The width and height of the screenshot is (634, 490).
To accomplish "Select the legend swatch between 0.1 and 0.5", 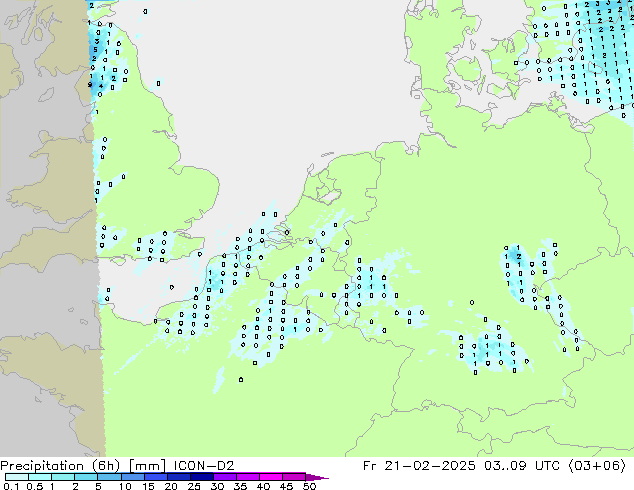I will 17,477.
